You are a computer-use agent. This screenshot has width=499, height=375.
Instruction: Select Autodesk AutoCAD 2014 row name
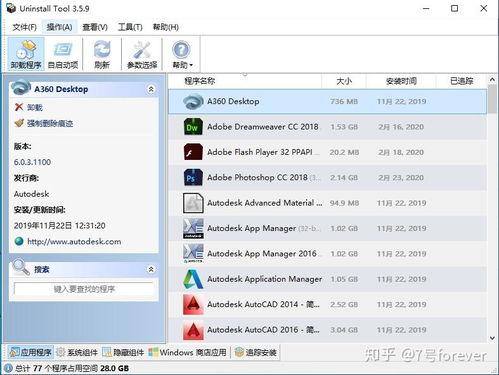tap(263, 304)
